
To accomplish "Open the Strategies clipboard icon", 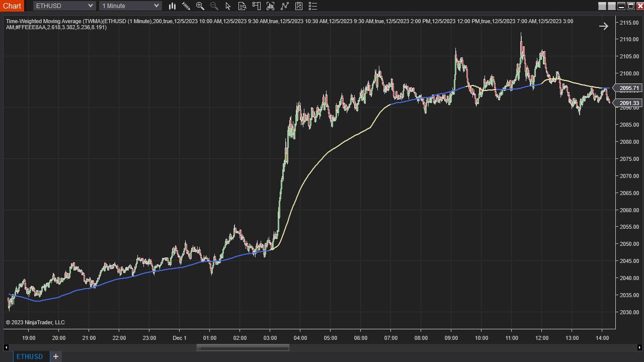I will (x=299, y=6).
